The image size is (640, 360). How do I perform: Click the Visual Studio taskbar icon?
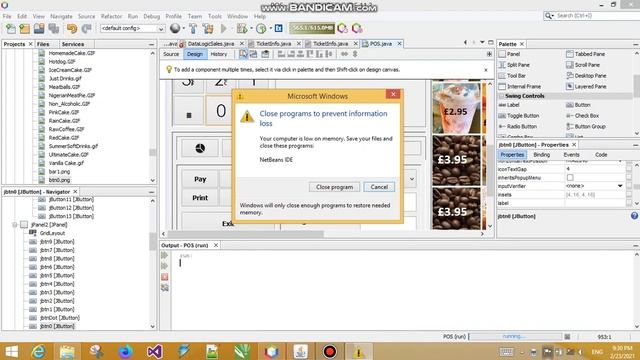(x=154, y=351)
